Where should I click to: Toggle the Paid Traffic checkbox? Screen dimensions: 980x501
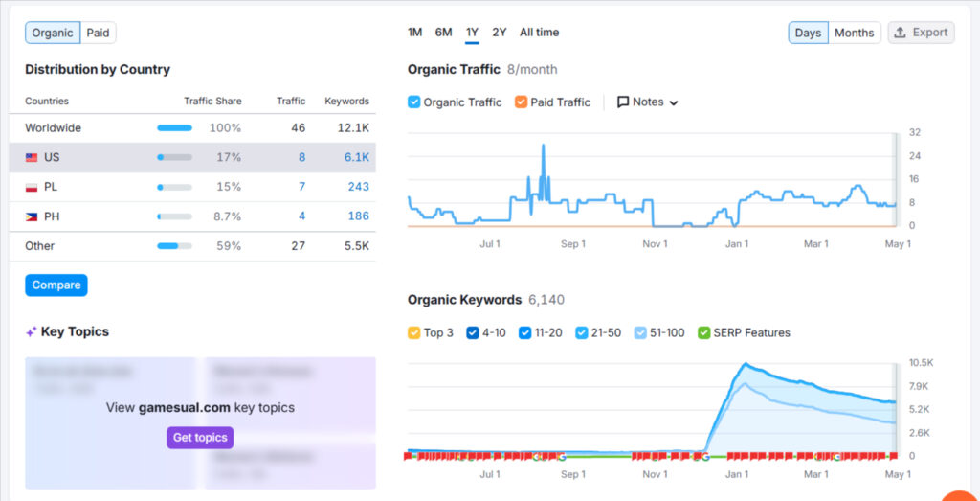(522, 102)
